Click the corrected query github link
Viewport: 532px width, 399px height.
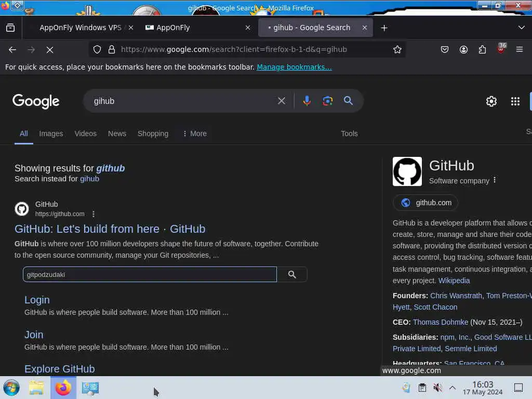[x=110, y=168]
